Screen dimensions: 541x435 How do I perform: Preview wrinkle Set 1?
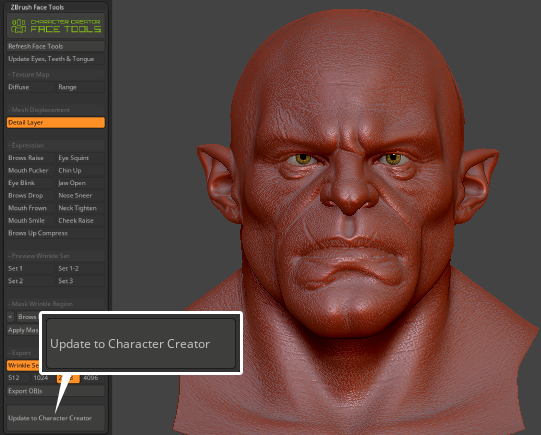pos(31,268)
